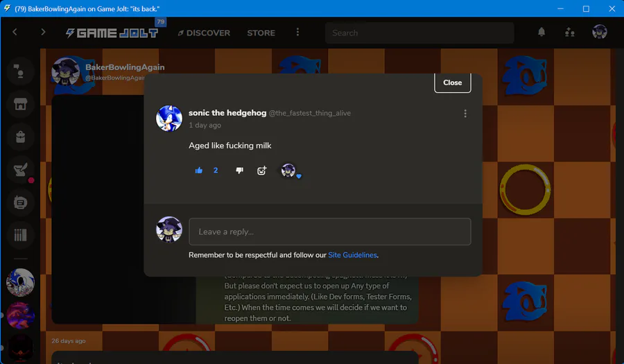Open the quests icon with red dot
The width and height of the screenshot is (624, 364).
pos(20,170)
